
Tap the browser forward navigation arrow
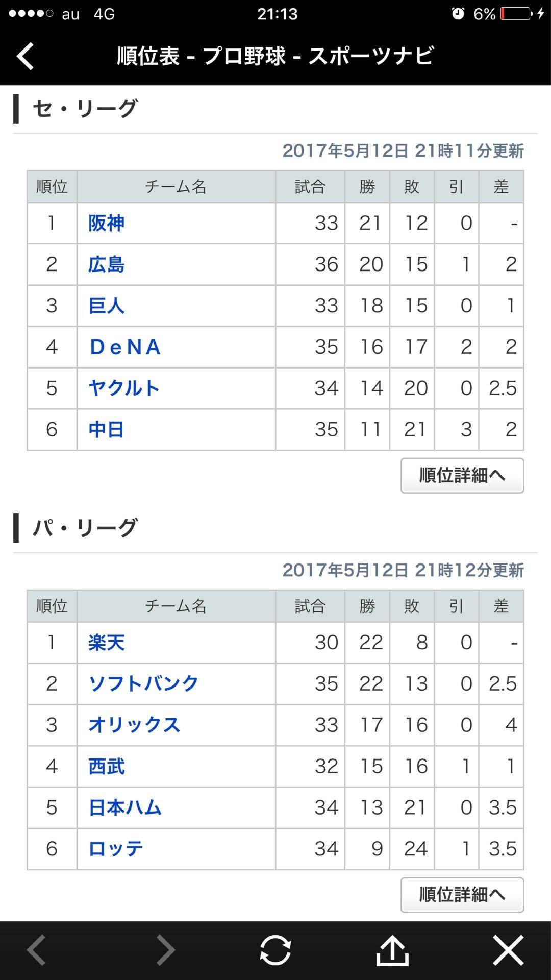(165, 950)
